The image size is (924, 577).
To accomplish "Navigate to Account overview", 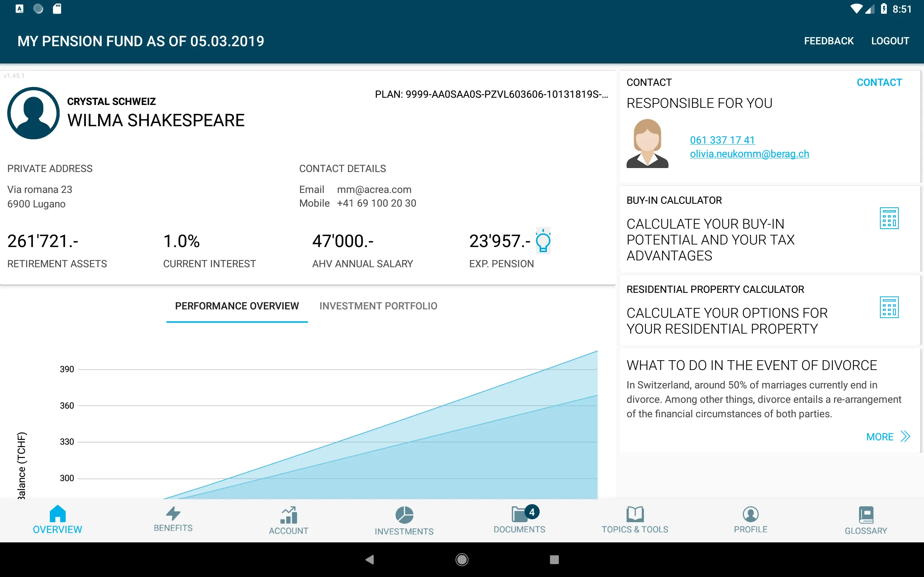I will (288, 520).
